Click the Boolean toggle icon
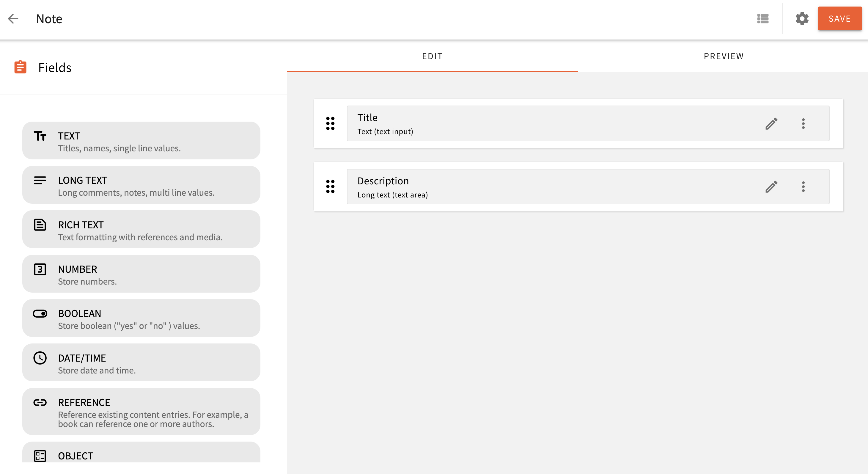 click(x=40, y=313)
